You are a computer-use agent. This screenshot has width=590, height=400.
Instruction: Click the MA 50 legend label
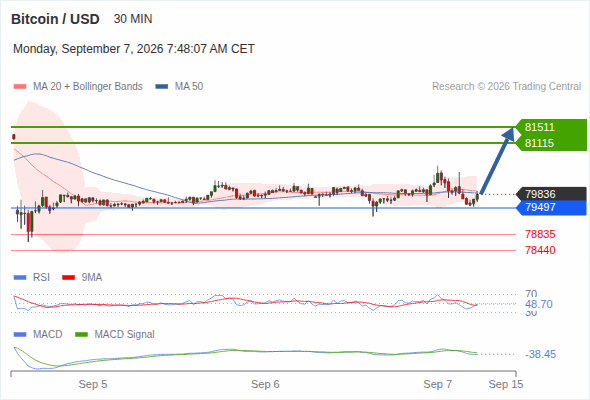tap(189, 87)
